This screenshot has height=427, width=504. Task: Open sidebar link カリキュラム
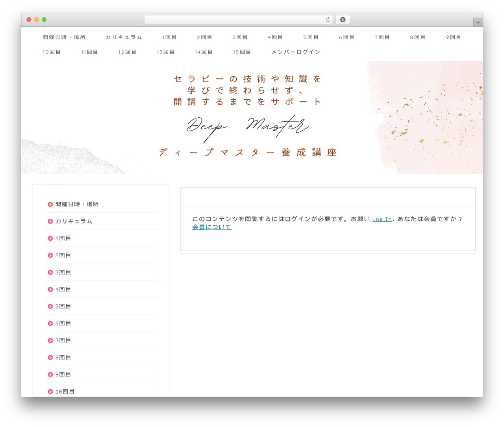point(74,221)
